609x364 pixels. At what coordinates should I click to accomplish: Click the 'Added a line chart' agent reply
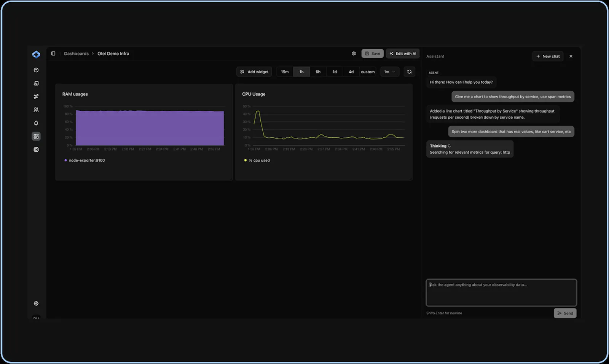493,114
